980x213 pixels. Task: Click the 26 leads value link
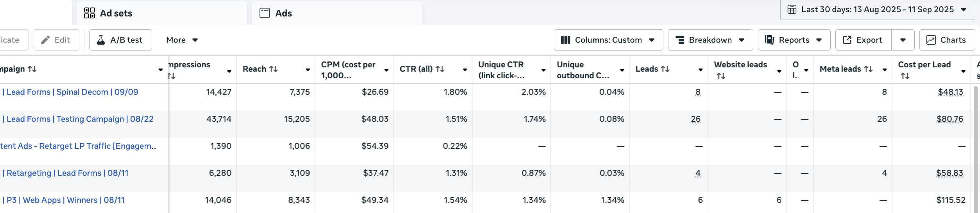(695, 119)
